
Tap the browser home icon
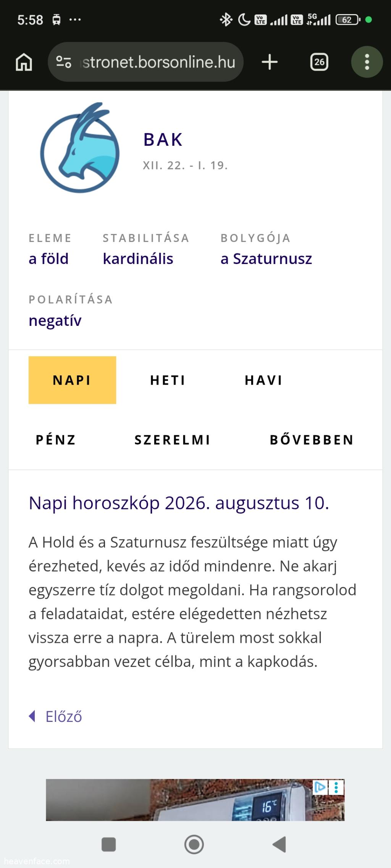tap(24, 62)
